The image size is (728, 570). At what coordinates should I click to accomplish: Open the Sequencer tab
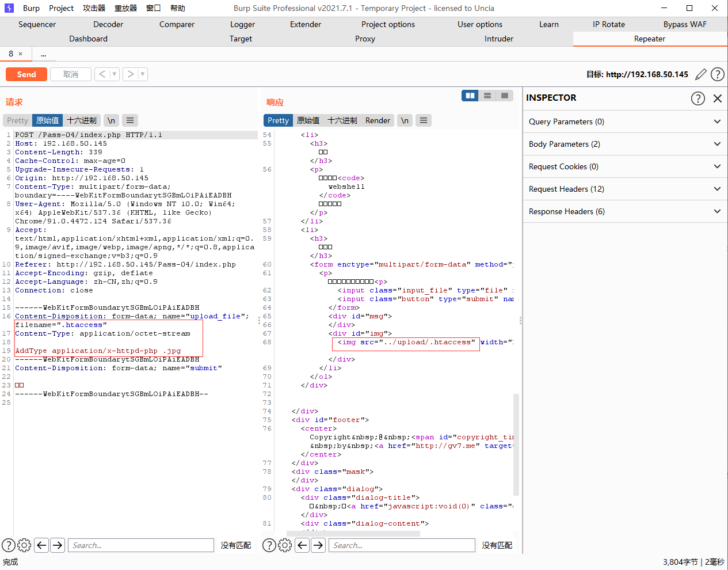pyautogui.click(x=37, y=24)
